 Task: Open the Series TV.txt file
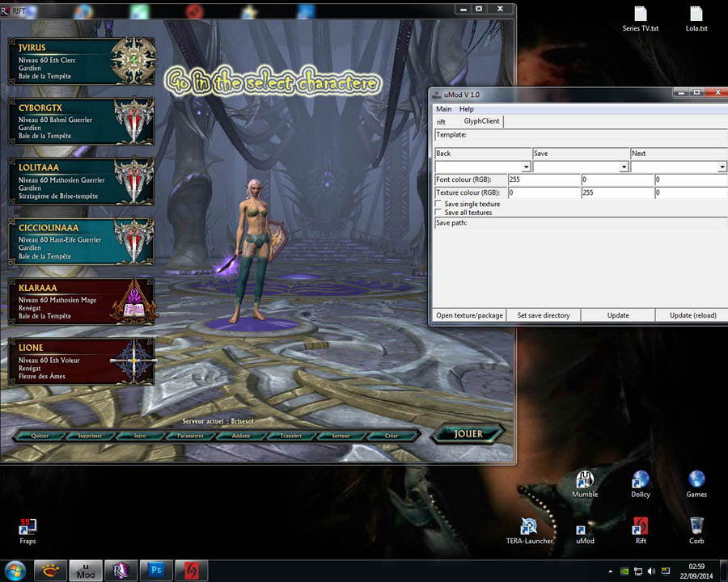point(641,15)
